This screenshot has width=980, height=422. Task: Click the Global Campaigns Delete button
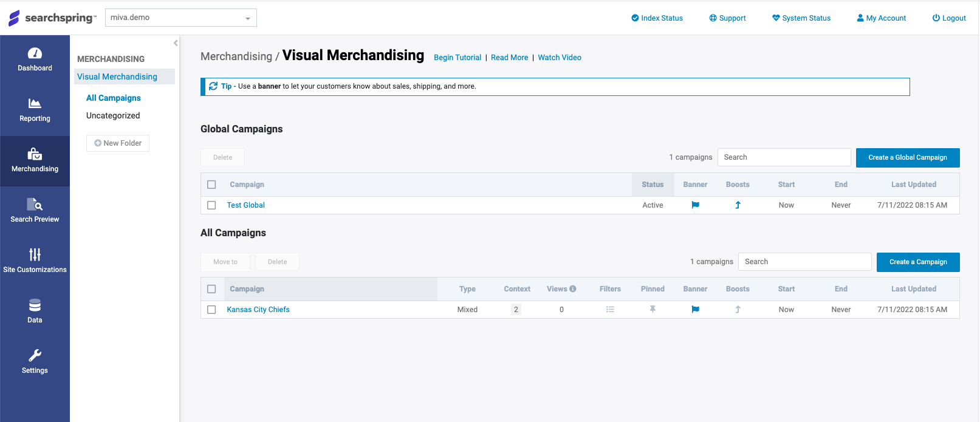click(x=222, y=157)
